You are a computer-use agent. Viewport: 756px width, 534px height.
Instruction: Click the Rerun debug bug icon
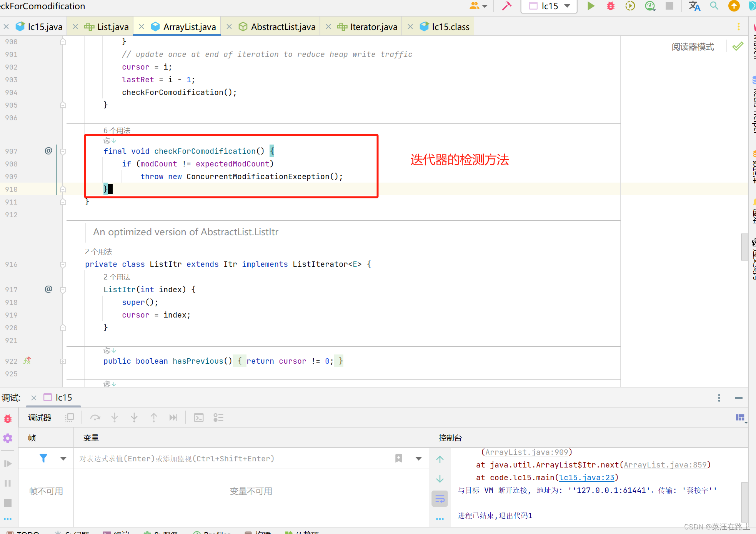pos(8,419)
